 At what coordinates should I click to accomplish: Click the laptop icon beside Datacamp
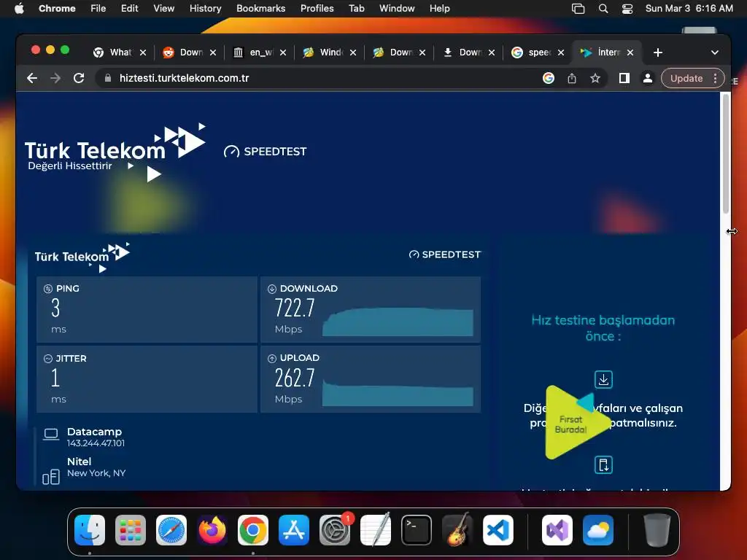click(x=51, y=434)
